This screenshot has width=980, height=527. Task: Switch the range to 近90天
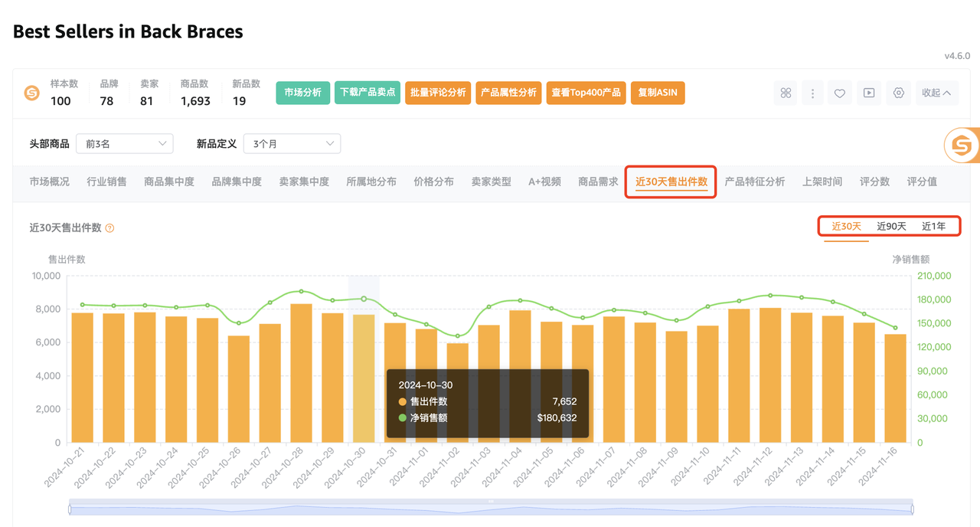click(891, 226)
